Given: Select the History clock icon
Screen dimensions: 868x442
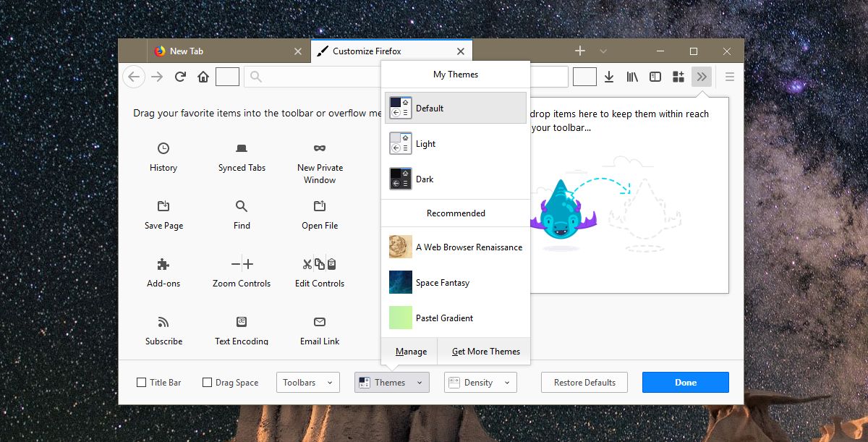Looking at the screenshot, I should (x=163, y=148).
